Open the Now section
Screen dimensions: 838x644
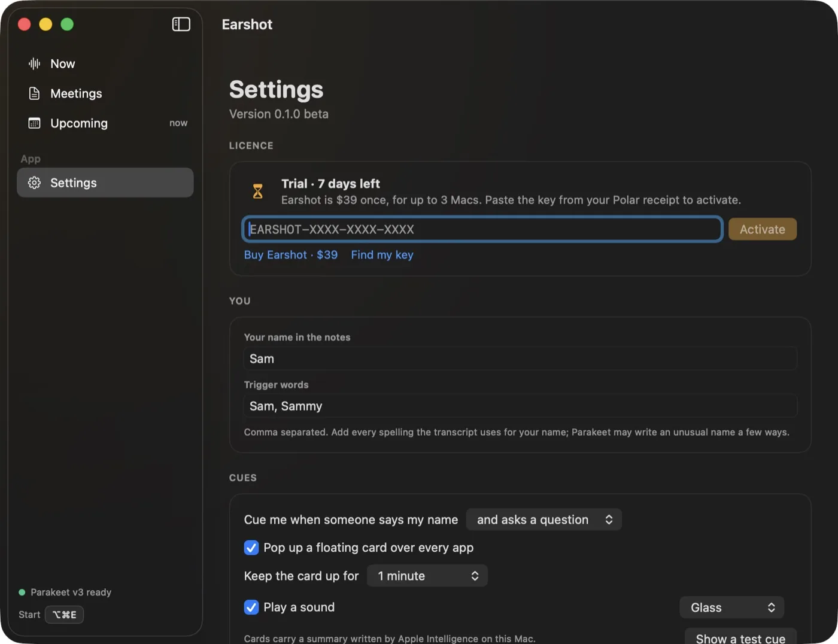(105, 63)
